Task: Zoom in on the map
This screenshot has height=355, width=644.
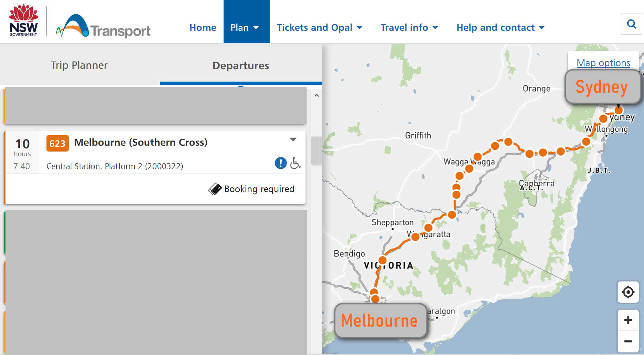Action: (x=628, y=320)
